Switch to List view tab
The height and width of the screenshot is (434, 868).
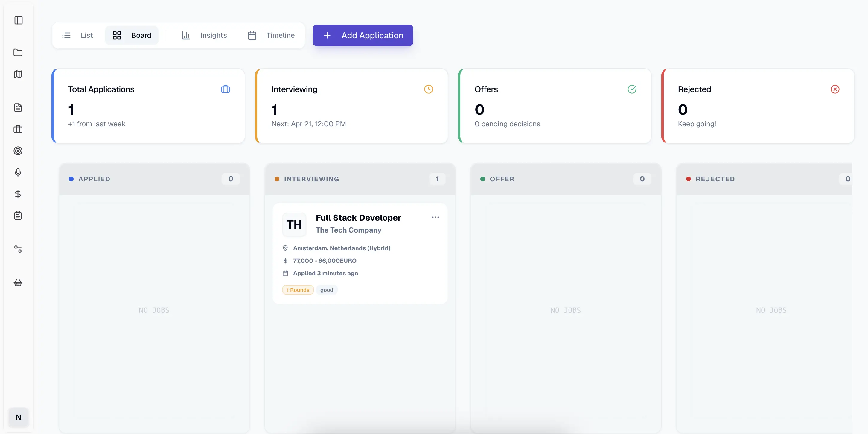click(78, 35)
